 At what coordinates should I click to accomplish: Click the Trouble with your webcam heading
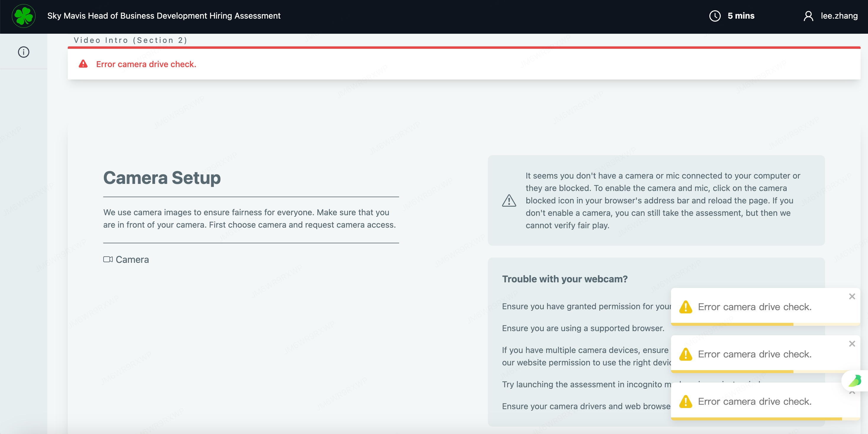point(565,279)
